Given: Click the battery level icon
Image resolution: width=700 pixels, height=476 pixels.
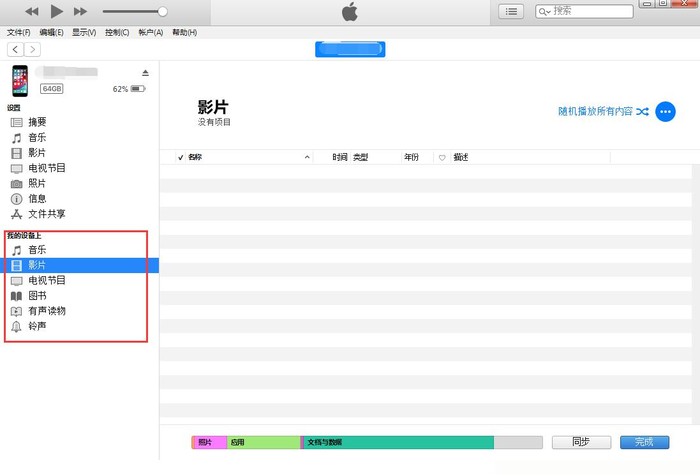Looking at the screenshot, I should (138, 89).
